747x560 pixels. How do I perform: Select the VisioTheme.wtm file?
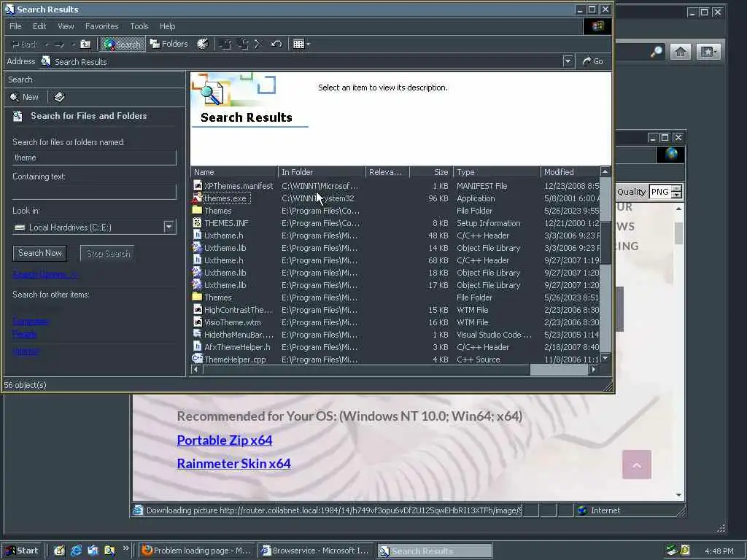(233, 322)
